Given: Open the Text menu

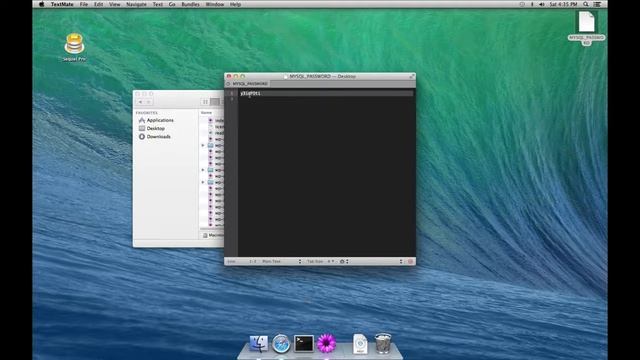Looking at the screenshot, I should [x=158, y=4].
